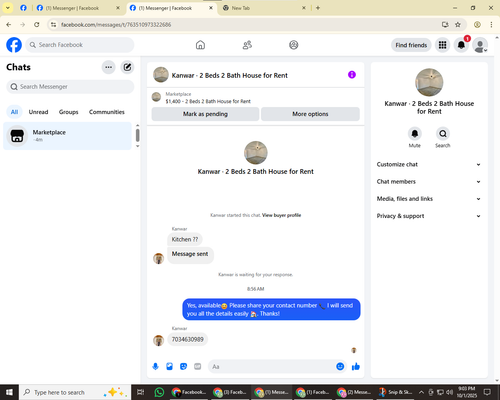Send a thumbs-up like

click(356, 367)
